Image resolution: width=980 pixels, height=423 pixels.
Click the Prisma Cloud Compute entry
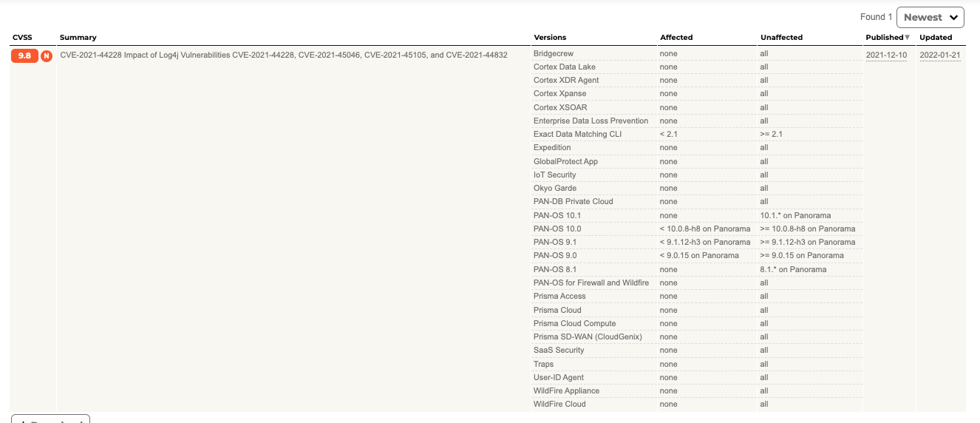point(574,323)
